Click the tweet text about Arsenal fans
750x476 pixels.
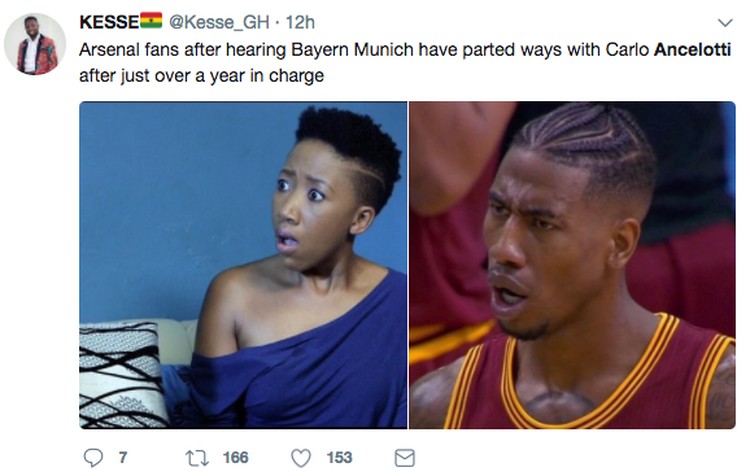click(405, 62)
